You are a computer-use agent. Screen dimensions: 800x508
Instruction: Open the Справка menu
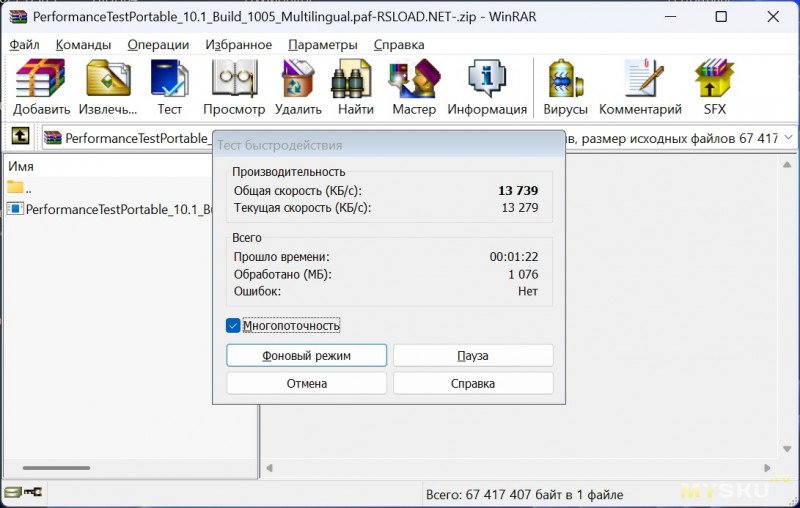point(399,45)
